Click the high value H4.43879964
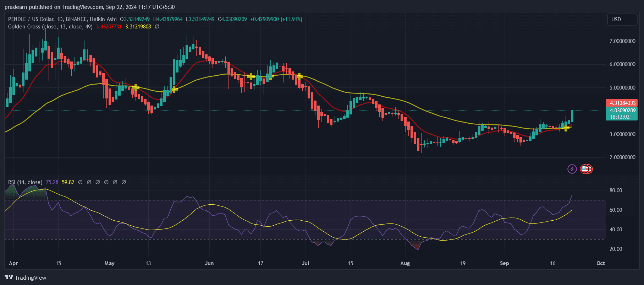This screenshot has height=285, width=644. pyautogui.click(x=168, y=19)
